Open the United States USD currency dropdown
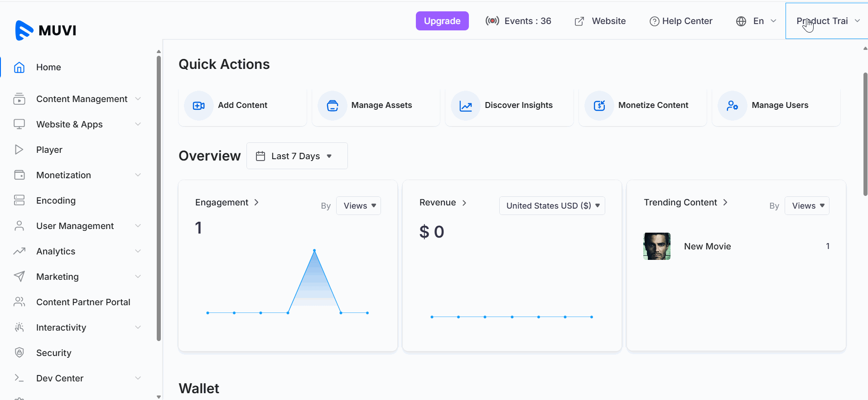 click(x=552, y=206)
